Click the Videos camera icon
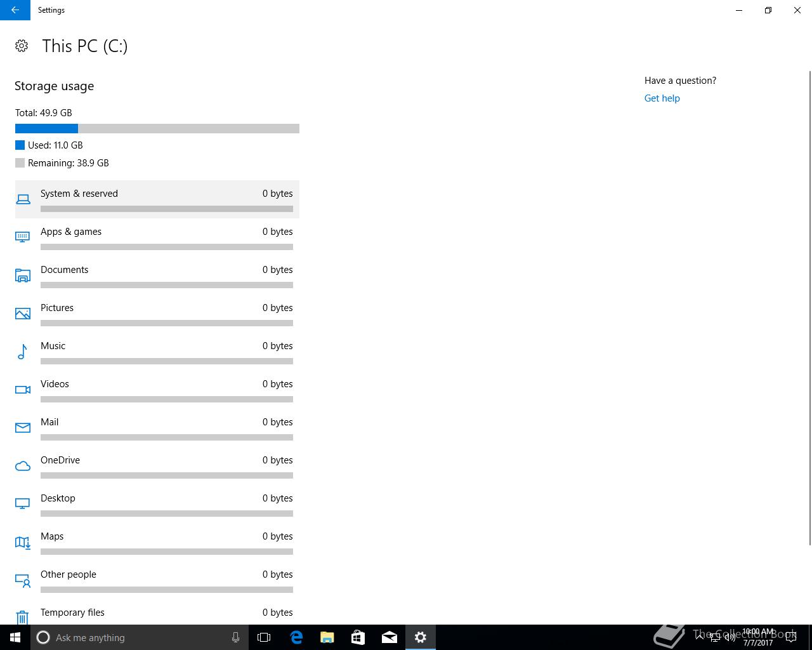 click(x=23, y=390)
